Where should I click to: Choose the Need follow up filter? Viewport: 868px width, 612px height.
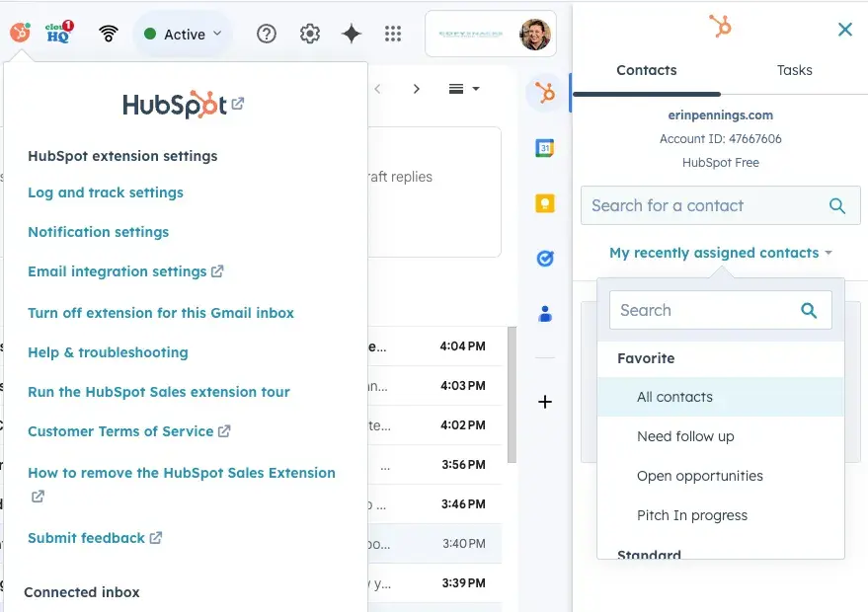685,436
